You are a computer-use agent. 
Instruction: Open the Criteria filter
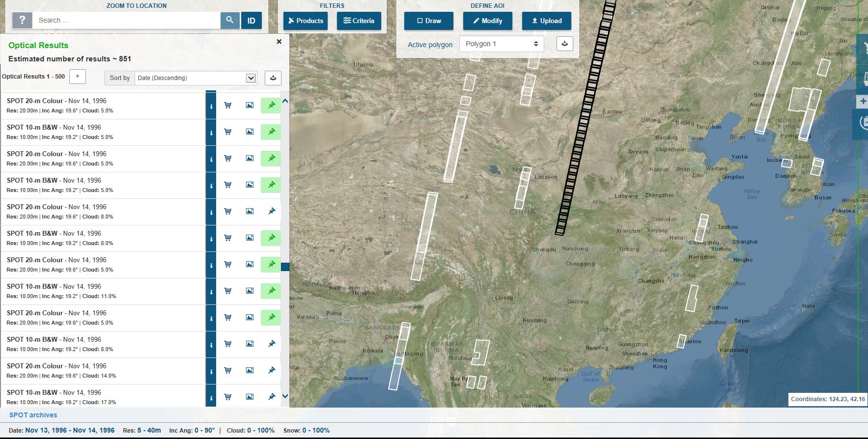coord(359,21)
